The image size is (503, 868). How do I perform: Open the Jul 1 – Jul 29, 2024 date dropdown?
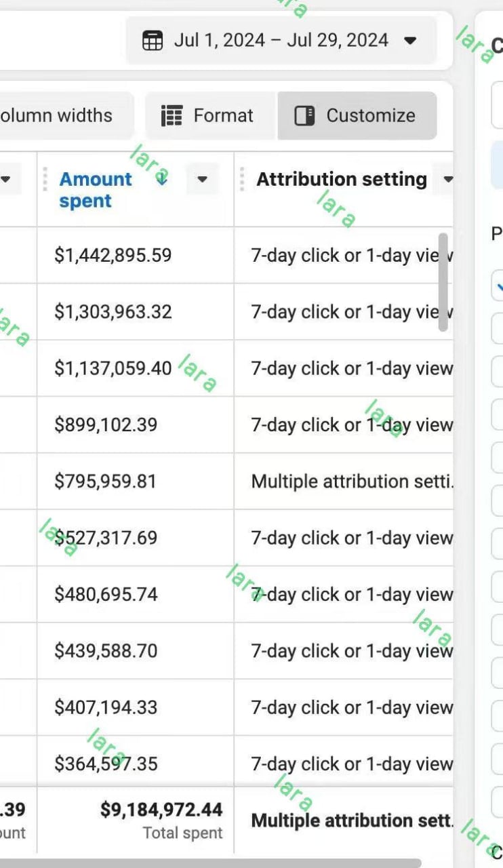click(x=409, y=41)
